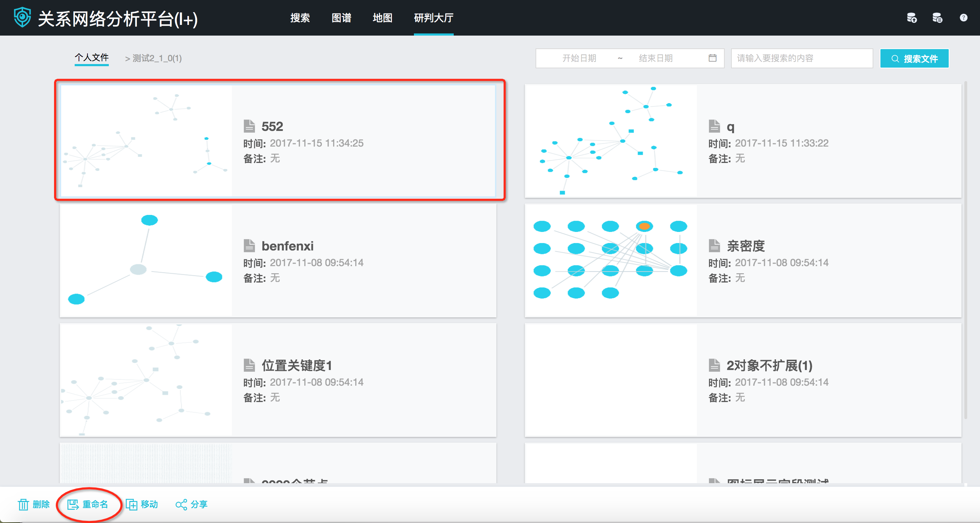980x523 pixels.
Task: Select the 个人文件 tab
Action: click(x=92, y=58)
